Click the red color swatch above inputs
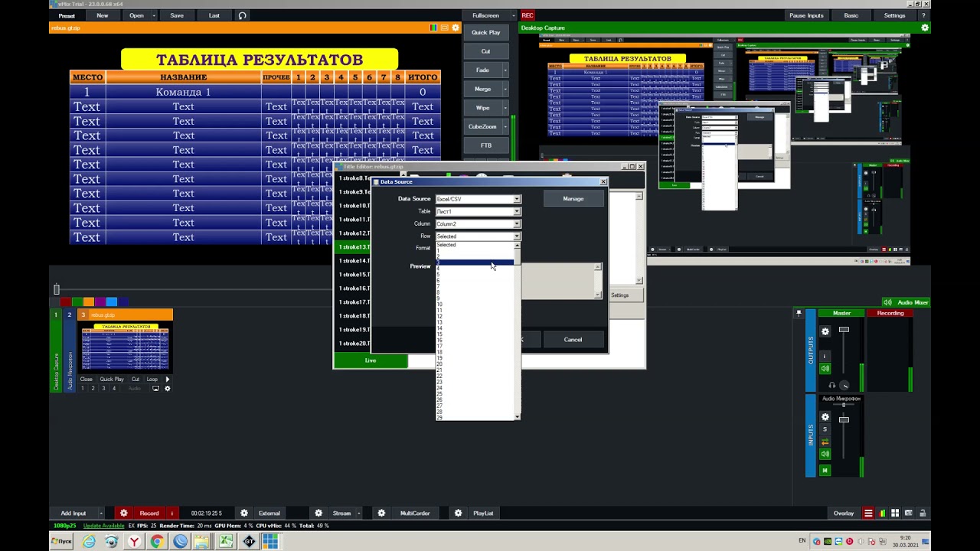Viewport: 980px width, 551px height. pos(66,302)
